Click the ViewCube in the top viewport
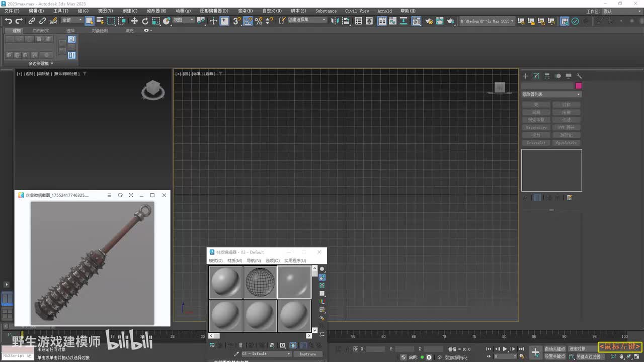Screen dimensions: 644x362 pyautogui.click(x=500, y=88)
